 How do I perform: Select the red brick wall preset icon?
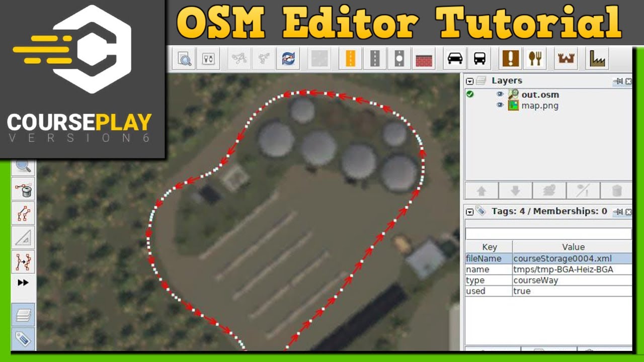(424, 59)
